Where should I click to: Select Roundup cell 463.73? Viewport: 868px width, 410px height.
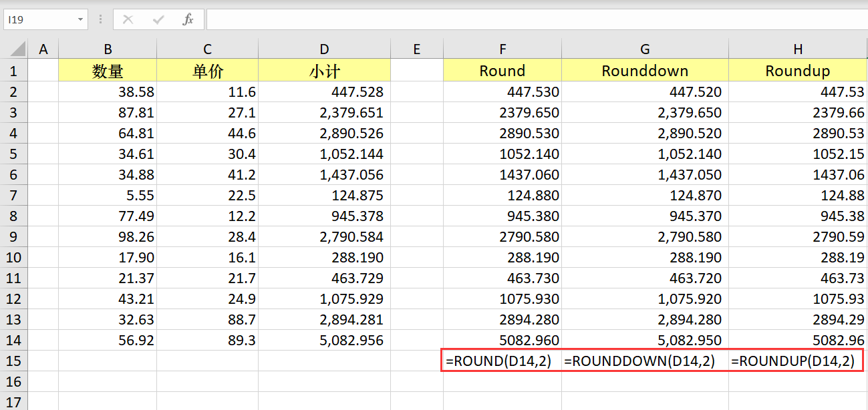[798, 278]
